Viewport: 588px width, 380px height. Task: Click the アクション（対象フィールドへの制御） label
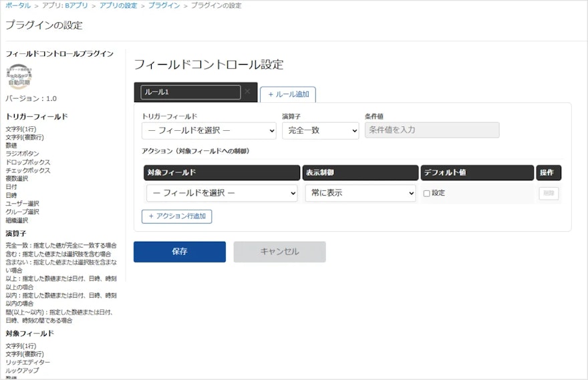[x=196, y=151]
